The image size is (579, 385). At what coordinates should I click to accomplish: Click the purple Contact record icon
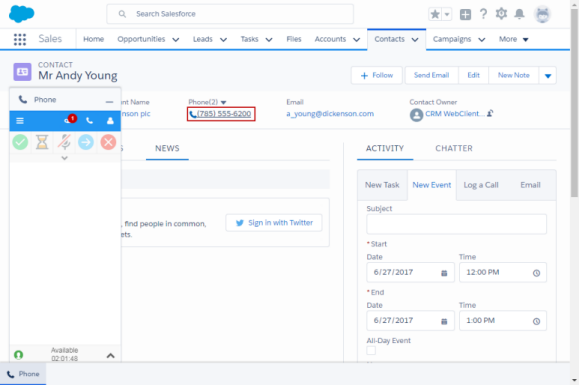[x=23, y=72]
